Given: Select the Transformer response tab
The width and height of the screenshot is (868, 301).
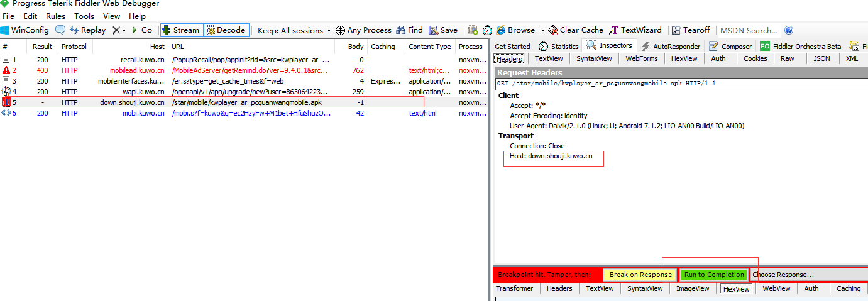Looking at the screenshot, I should click(x=514, y=288).
